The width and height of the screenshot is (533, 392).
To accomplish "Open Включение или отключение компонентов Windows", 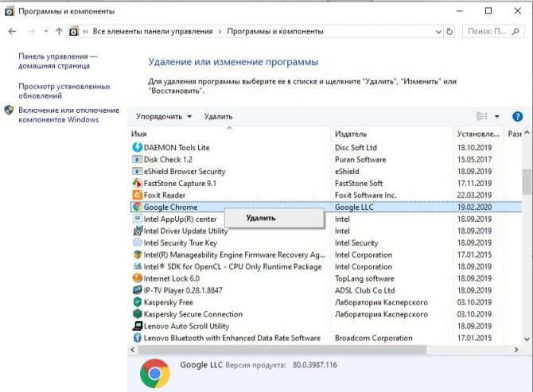I will tap(68, 114).
